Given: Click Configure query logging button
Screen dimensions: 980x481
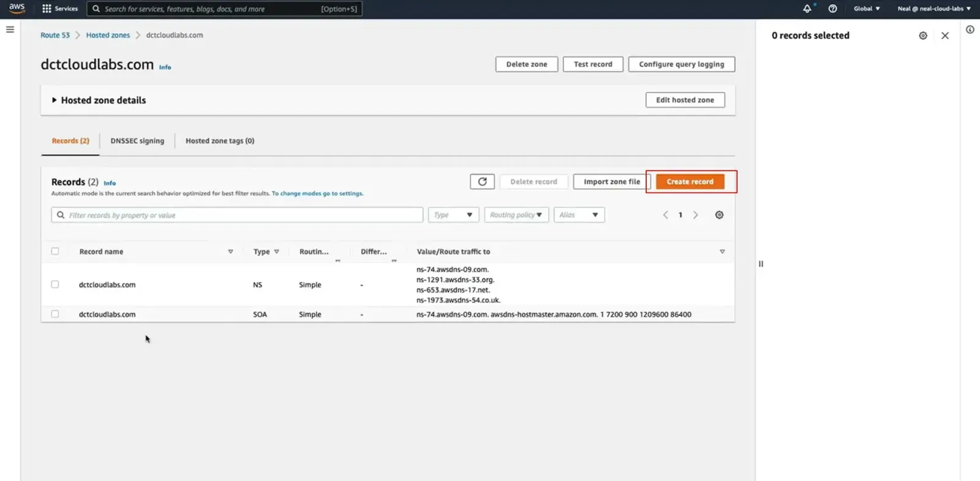Looking at the screenshot, I should pos(682,64).
